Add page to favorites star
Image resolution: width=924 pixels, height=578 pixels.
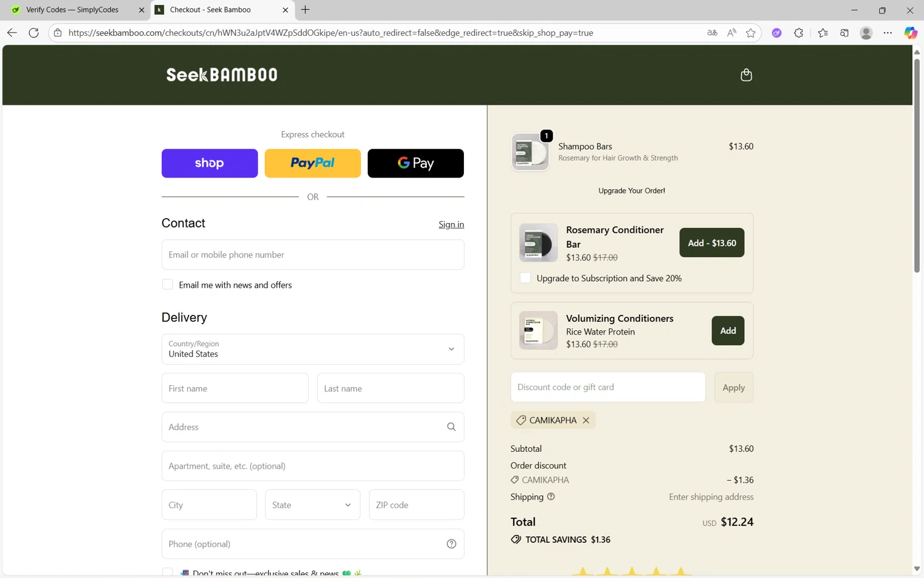click(x=750, y=33)
